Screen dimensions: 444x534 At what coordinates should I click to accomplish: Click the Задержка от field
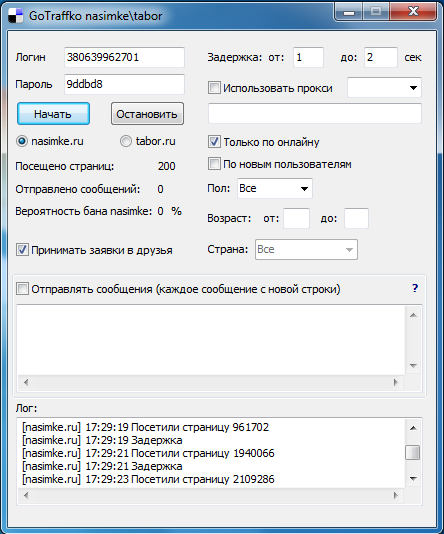[308, 57]
